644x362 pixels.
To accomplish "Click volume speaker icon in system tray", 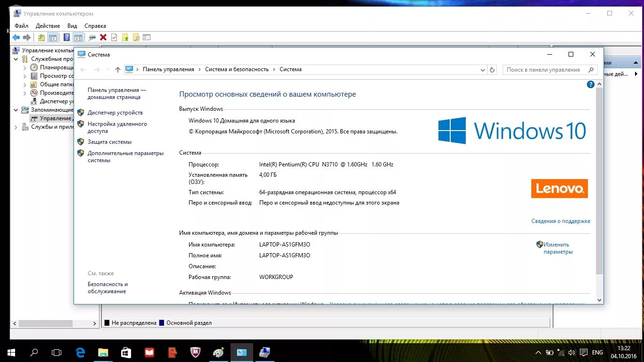I will click(572, 352).
